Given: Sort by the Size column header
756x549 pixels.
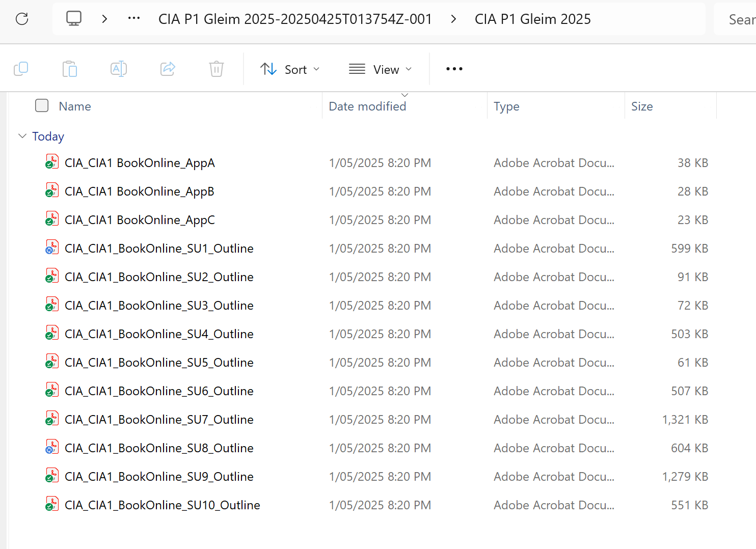Looking at the screenshot, I should point(642,106).
